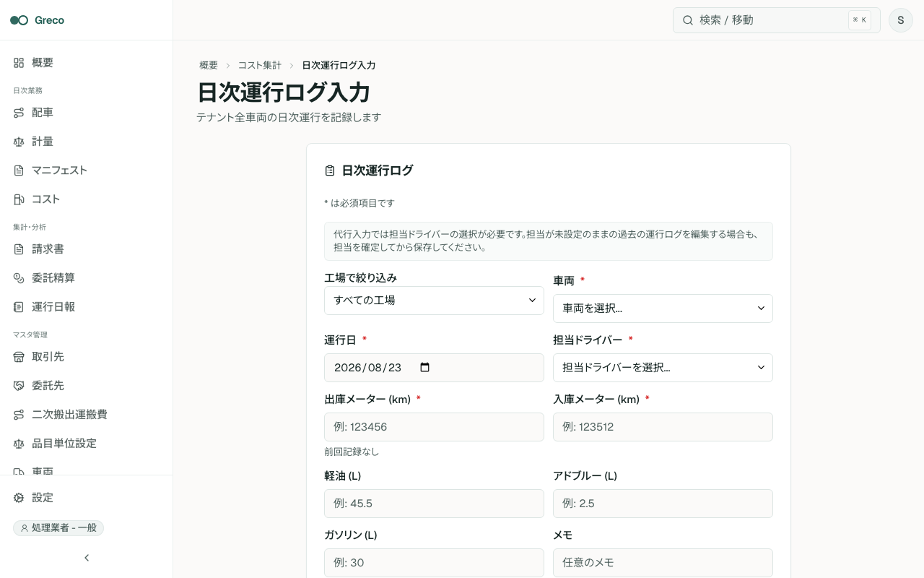The image size is (924, 578).
Task: Click the 取引先 store icon
Action: tap(19, 357)
